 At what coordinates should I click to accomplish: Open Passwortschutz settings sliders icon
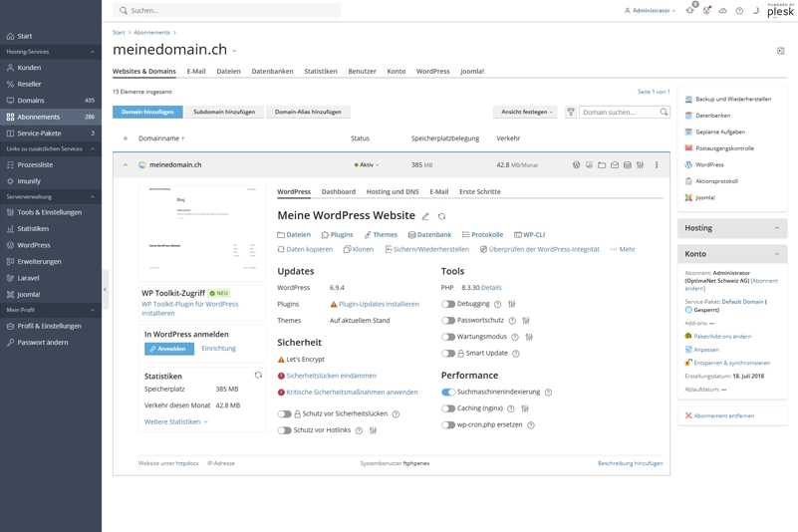click(x=526, y=320)
